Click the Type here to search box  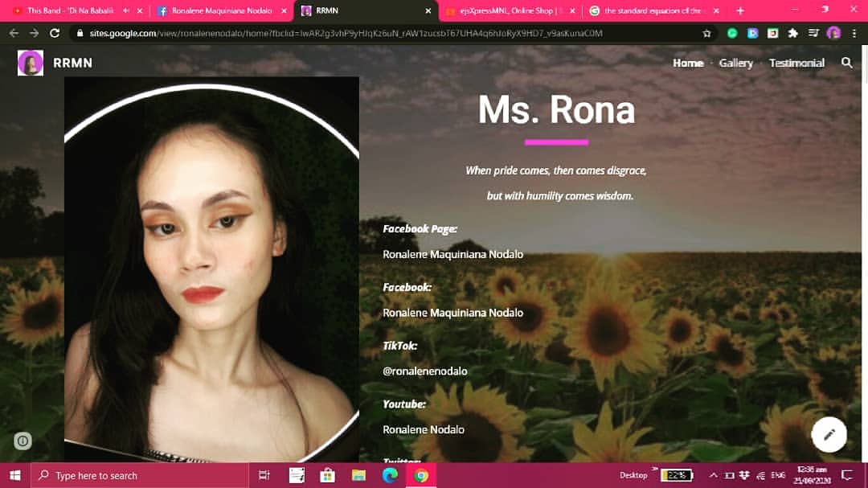pyautogui.click(x=140, y=475)
